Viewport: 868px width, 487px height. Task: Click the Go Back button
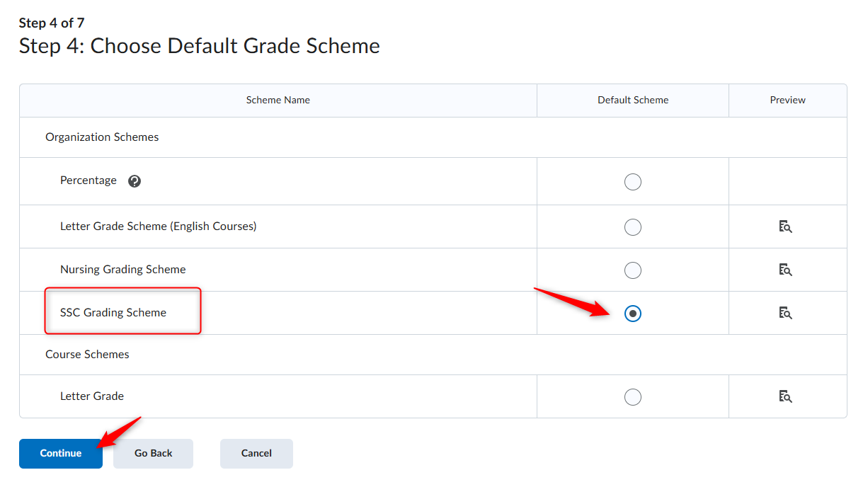point(154,454)
